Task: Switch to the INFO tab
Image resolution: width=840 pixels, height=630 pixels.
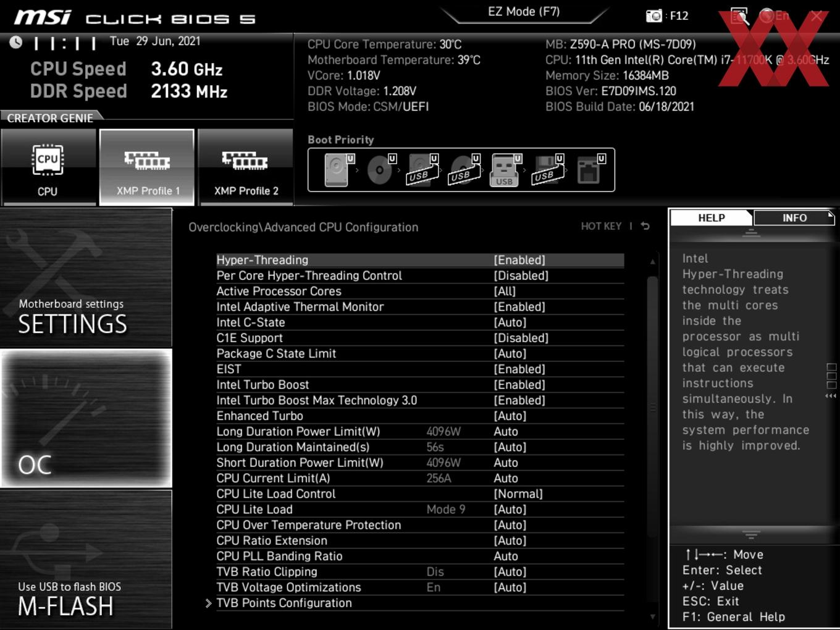Action: (794, 217)
